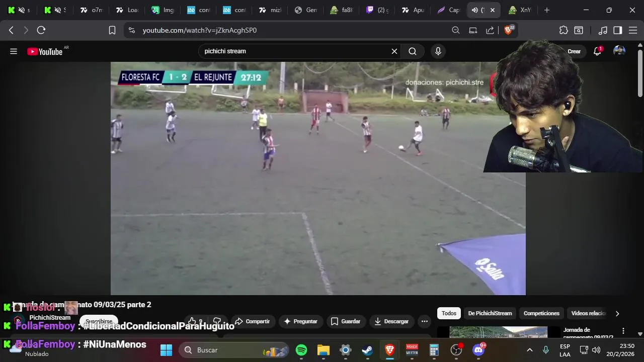644x362 pixels.
Task: Open the browser extensions puzzle icon
Action: [x=563, y=30]
